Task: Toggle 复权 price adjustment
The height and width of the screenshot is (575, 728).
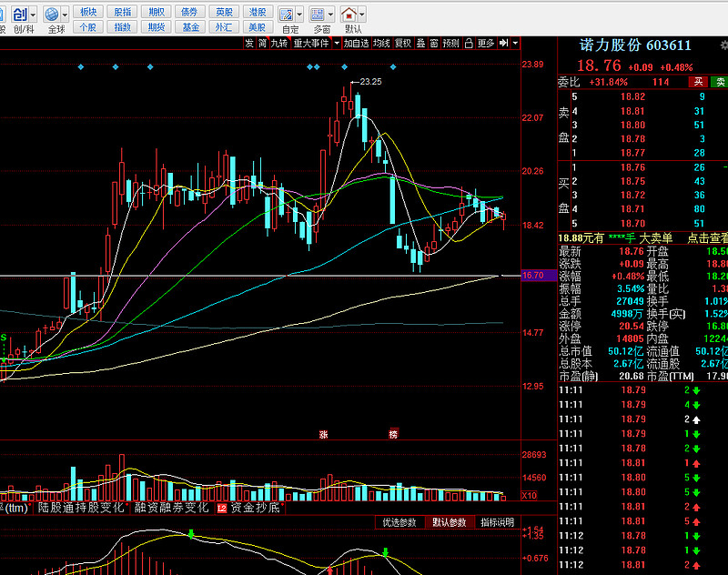Action: pyautogui.click(x=401, y=43)
